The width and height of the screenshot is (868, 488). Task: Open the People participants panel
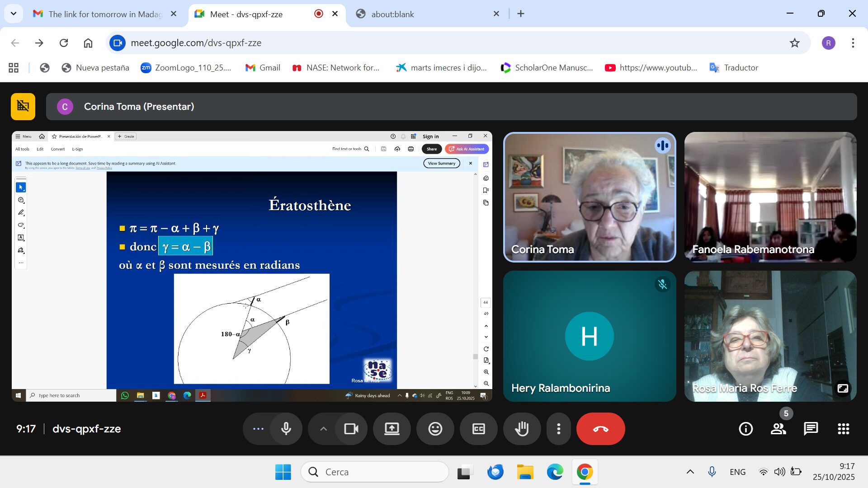[x=778, y=429]
